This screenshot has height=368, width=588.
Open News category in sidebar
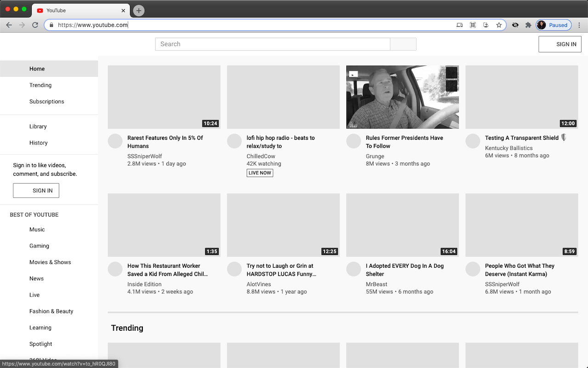[x=49, y=279]
